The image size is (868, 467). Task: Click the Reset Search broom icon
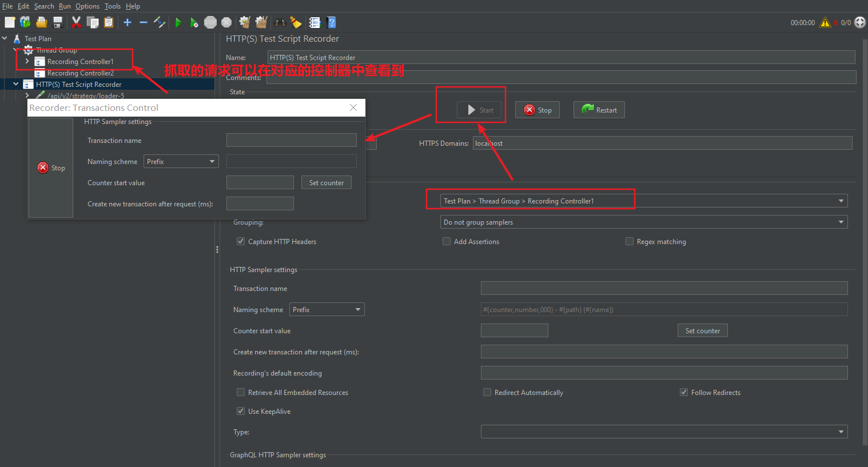(x=296, y=22)
